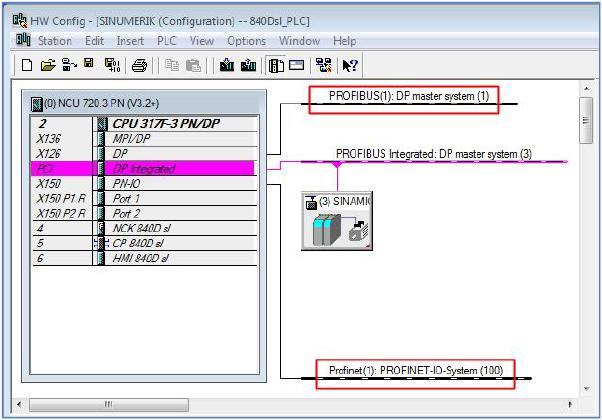
Task: Click the HMI 840D sl module icon
Action: tap(101, 258)
